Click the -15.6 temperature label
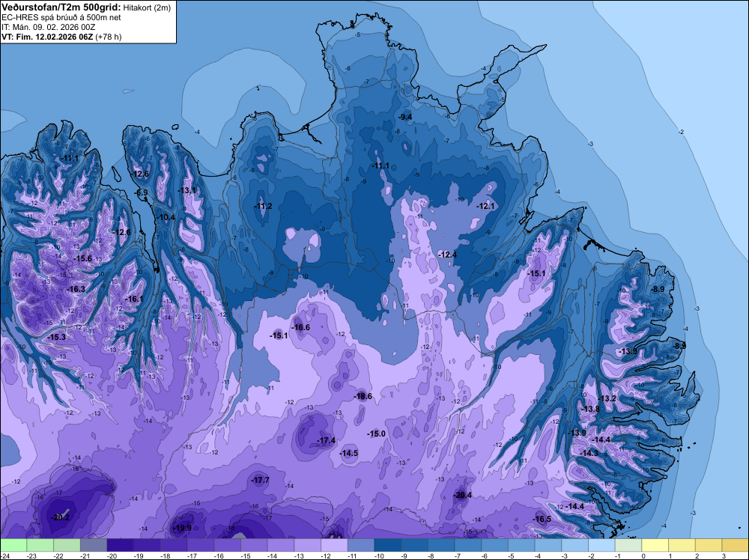This screenshot has width=749, height=560. point(82,258)
